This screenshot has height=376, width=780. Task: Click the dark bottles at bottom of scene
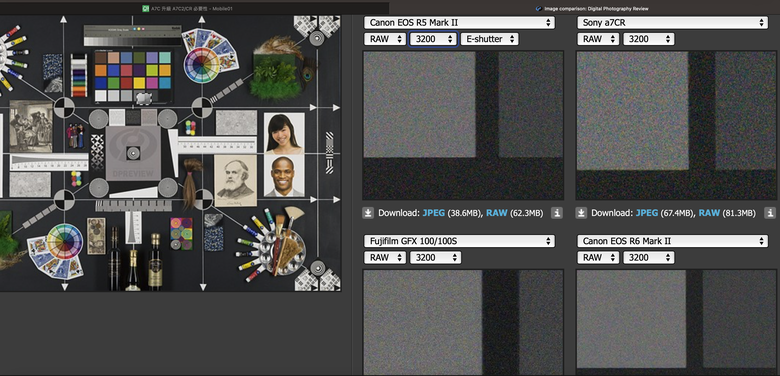pyautogui.click(x=135, y=260)
